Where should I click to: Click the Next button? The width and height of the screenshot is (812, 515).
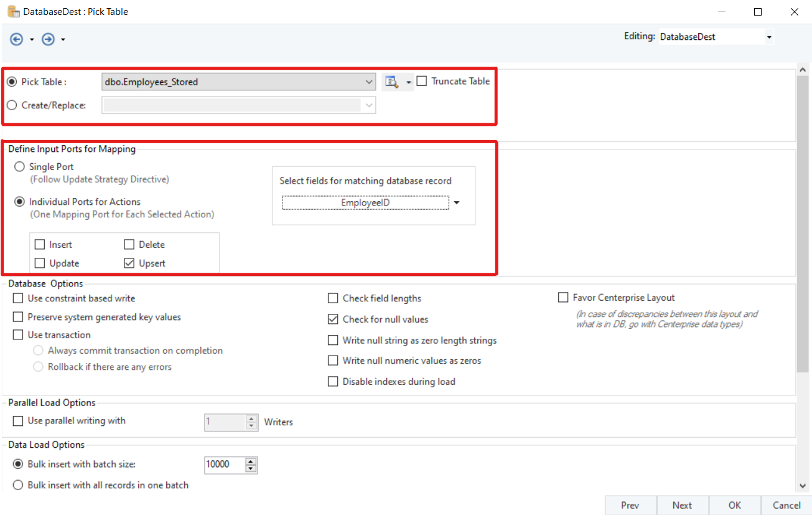[682, 505]
